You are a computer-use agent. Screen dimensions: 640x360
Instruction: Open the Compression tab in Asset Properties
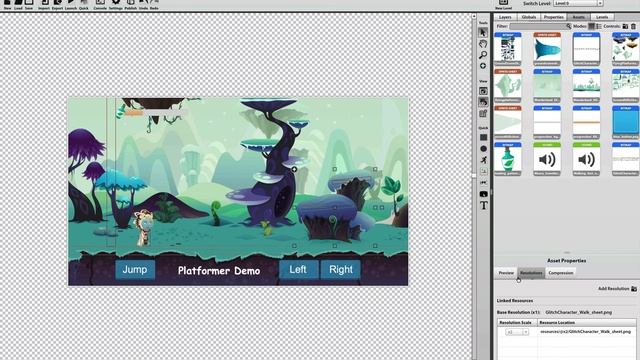pos(560,273)
